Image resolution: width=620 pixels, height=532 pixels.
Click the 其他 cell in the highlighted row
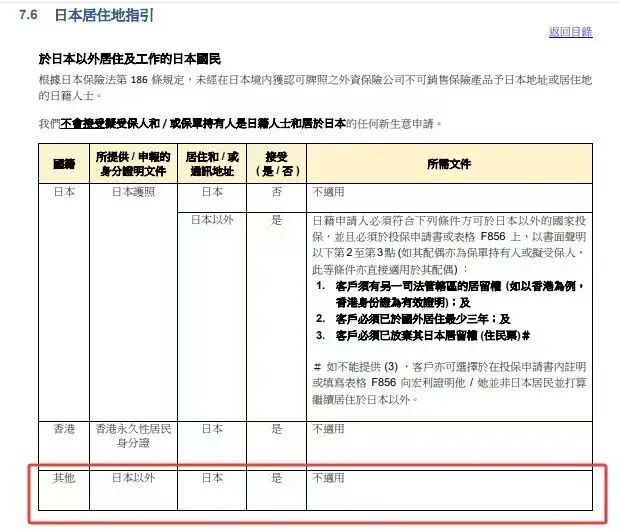(x=64, y=478)
